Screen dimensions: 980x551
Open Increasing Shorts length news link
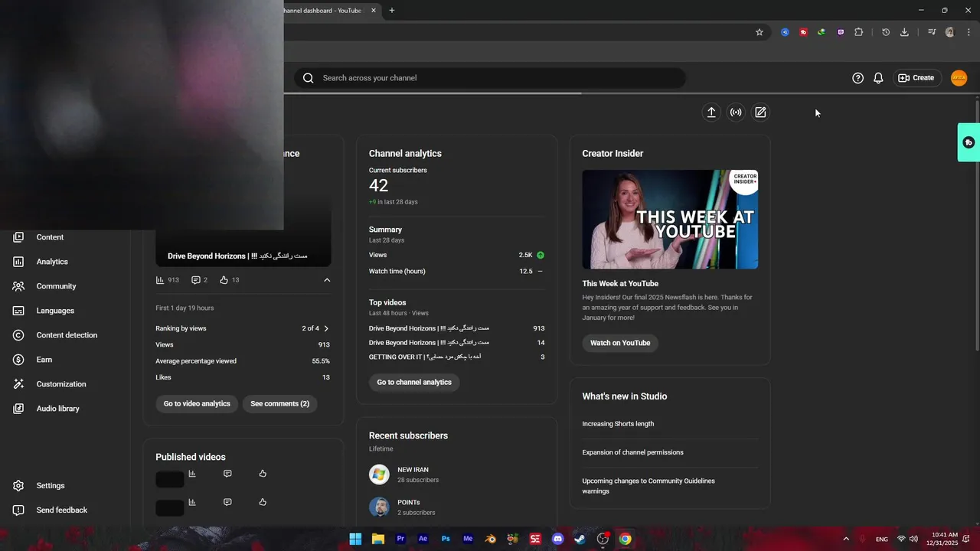618,424
